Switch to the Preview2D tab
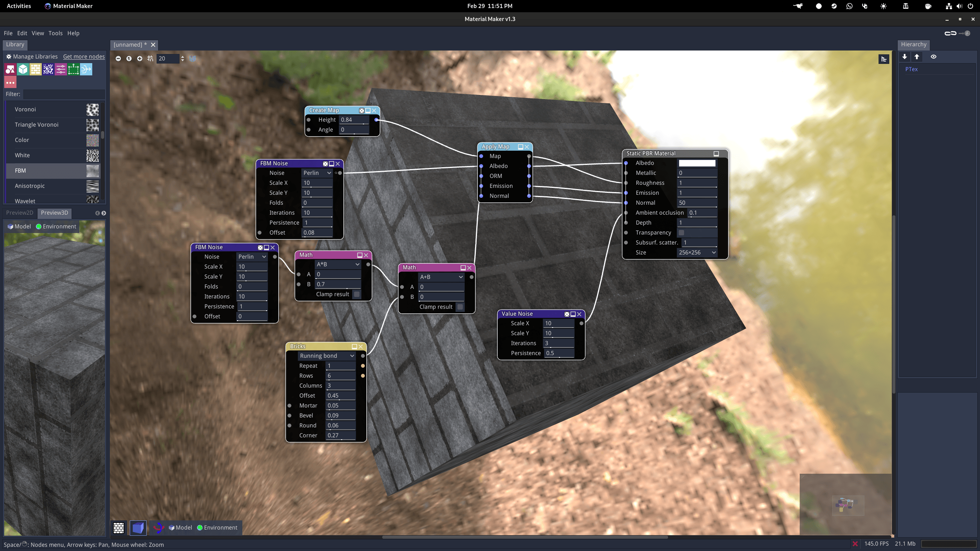The image size is (980, 551). point(20,213)
